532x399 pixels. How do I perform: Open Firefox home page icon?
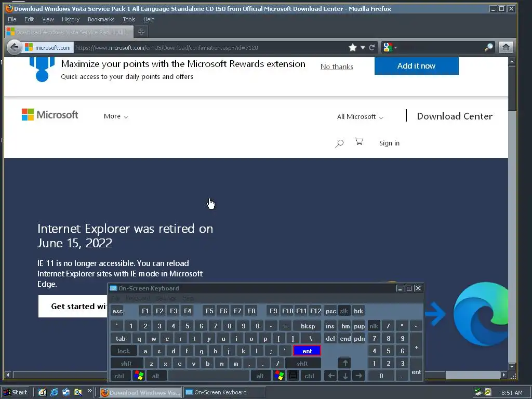click(506, 47)
